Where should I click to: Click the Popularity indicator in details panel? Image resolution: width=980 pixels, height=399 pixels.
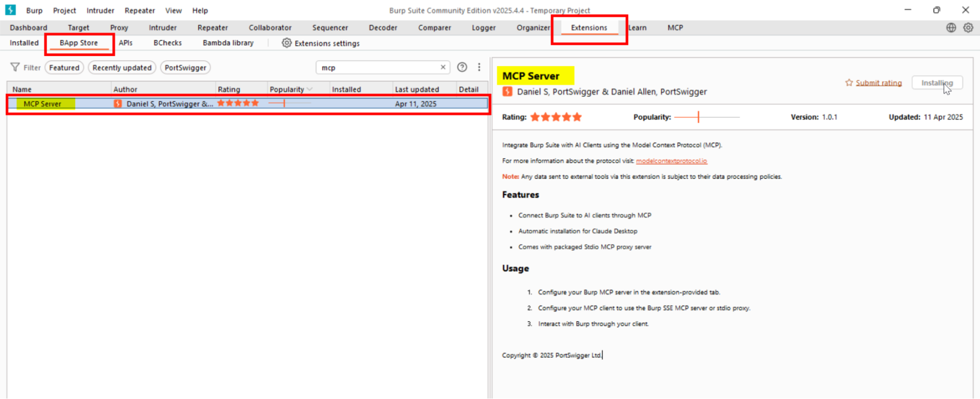click(x=706, y=117)
